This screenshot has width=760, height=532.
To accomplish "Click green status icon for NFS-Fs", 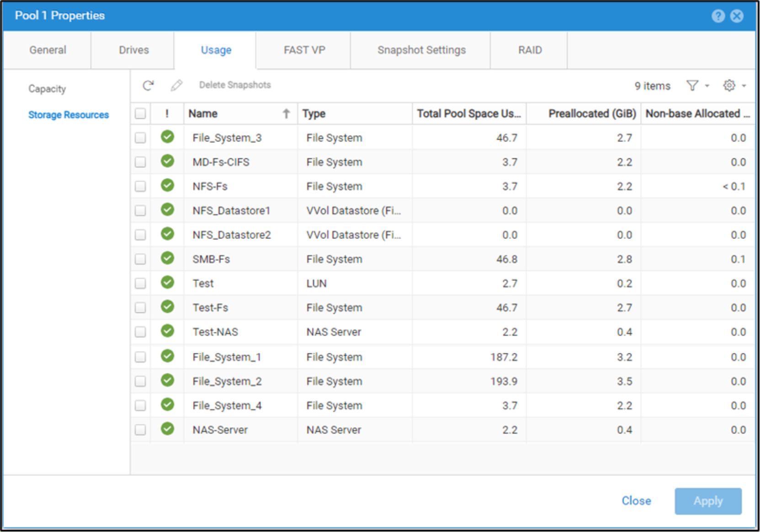I will (x=168, y=185).
